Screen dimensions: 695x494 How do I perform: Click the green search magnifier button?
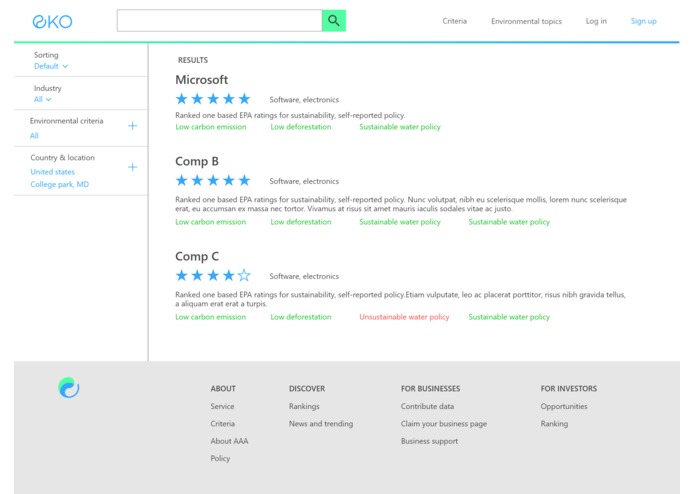point(334,20)
